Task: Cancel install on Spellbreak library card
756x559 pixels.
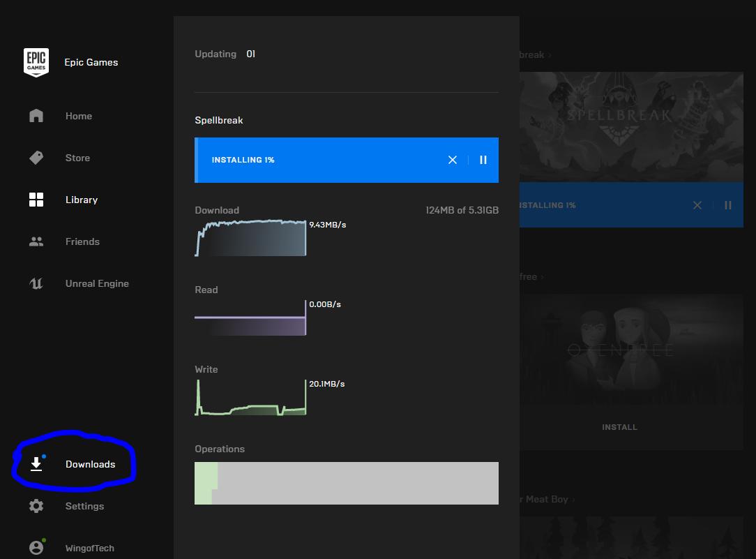Action: click(697, 205)
